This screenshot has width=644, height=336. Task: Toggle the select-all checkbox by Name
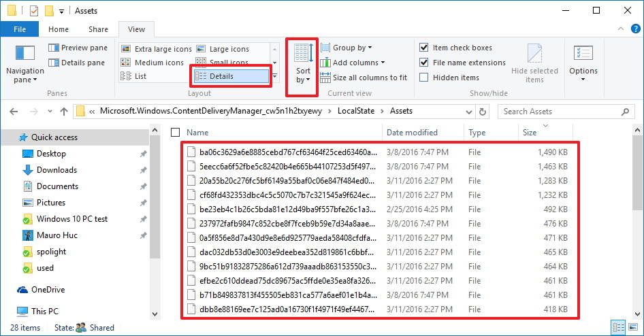pyautogui.click(x=176, y=132)
